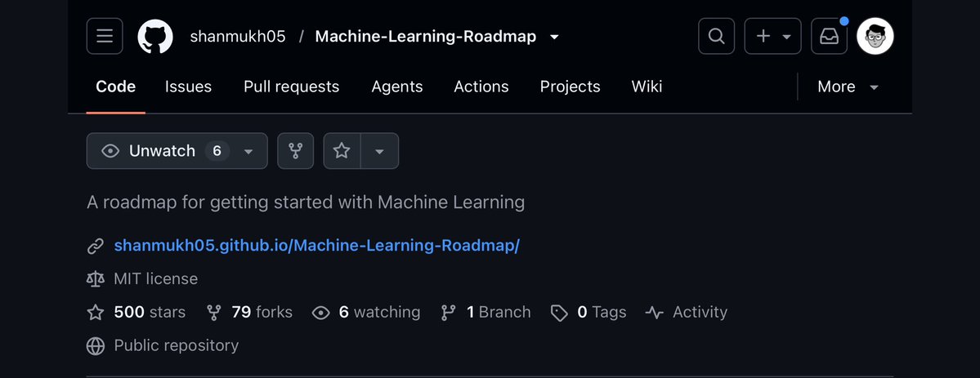Screen dimensions: 980x378
Task: Click the balance scale license icon
Action: pyautogui.click(x=95, y=278)
